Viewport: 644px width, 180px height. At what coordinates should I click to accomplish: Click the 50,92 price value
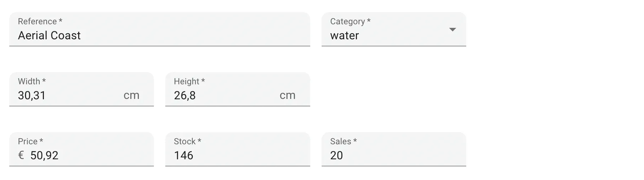[x=44, y=155]
